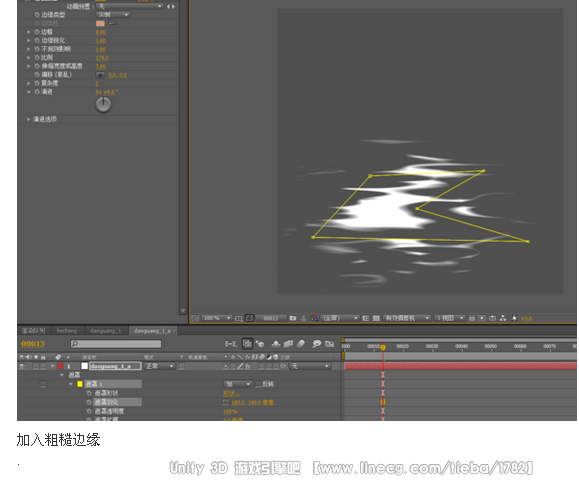This screenshot has width=579, height=485.
Task: Toggle stopwatch for 遮罩羽化 property
Action: 89,402
